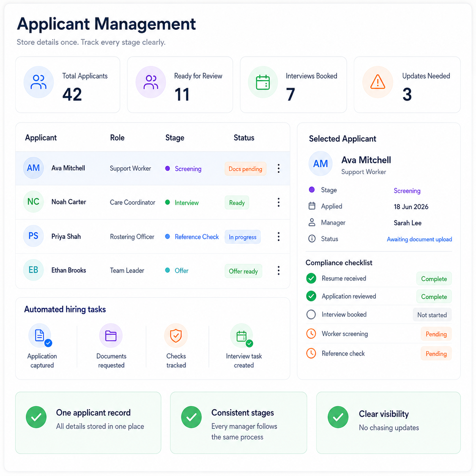
Task: Toggle the Application reviewed green checkmark
Action: [311, 296]
